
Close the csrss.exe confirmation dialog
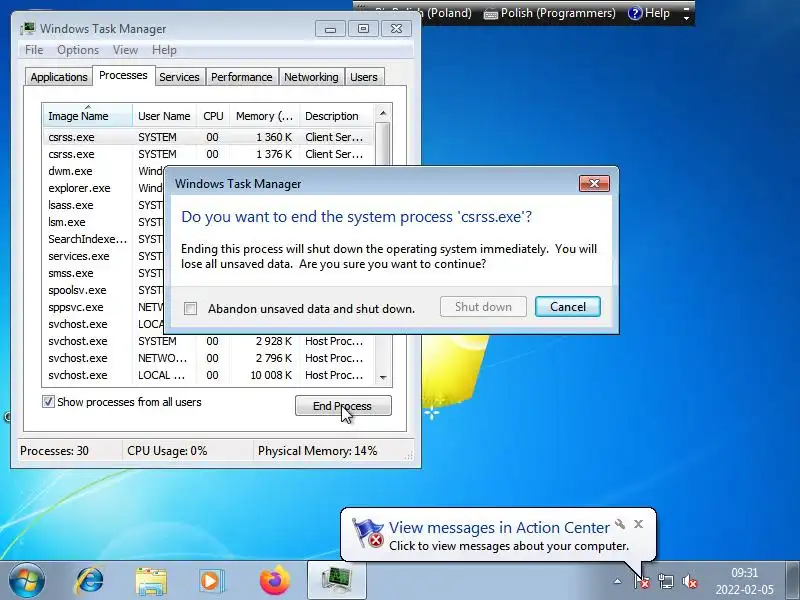point(594,184)
